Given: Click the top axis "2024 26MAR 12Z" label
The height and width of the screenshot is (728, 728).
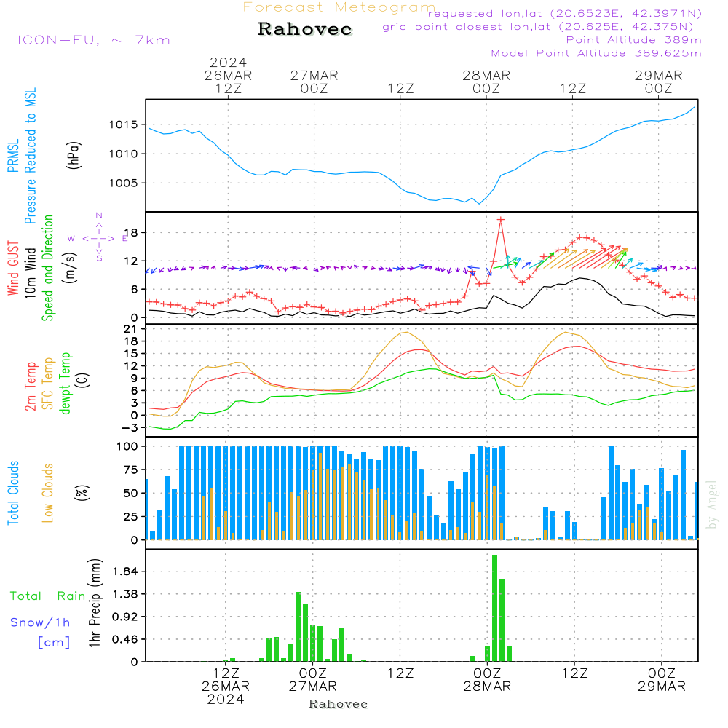Looking at the screenshot, I should pyautogui.click(x=228, y=75).
